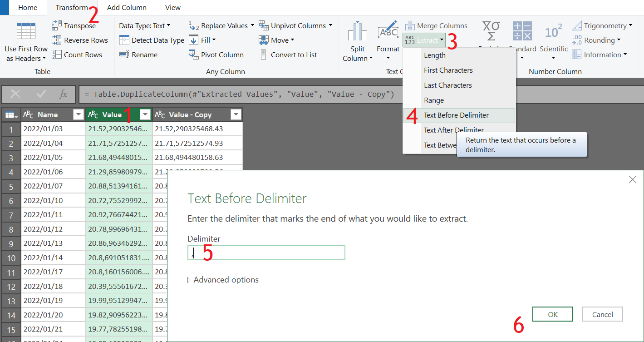Viewport: 644px width, 342px height.
Task: Click the Split Column icon
Action: (357, 32)
